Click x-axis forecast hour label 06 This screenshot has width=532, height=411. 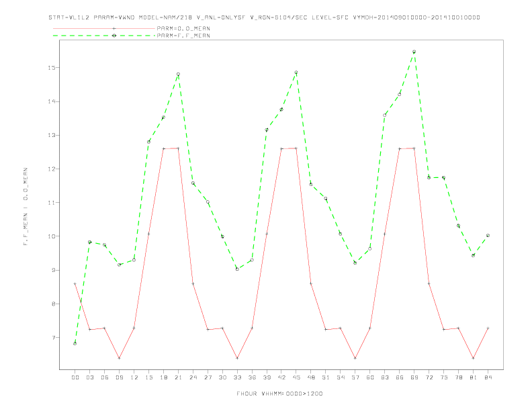pos(105,377)
